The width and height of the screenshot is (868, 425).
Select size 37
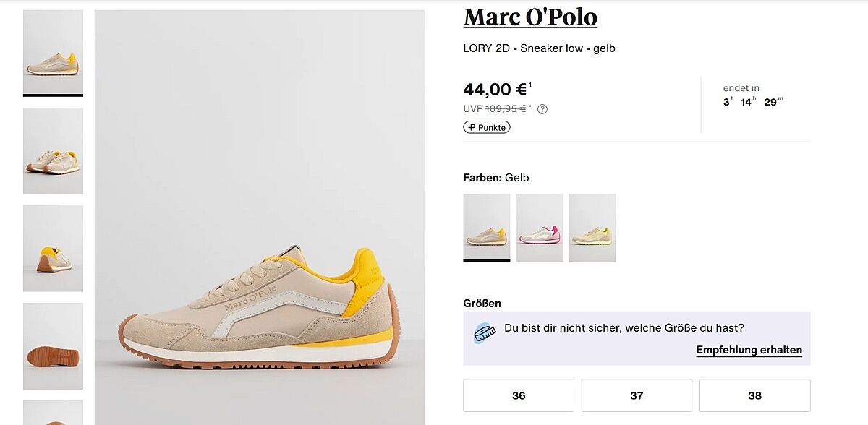637,395
